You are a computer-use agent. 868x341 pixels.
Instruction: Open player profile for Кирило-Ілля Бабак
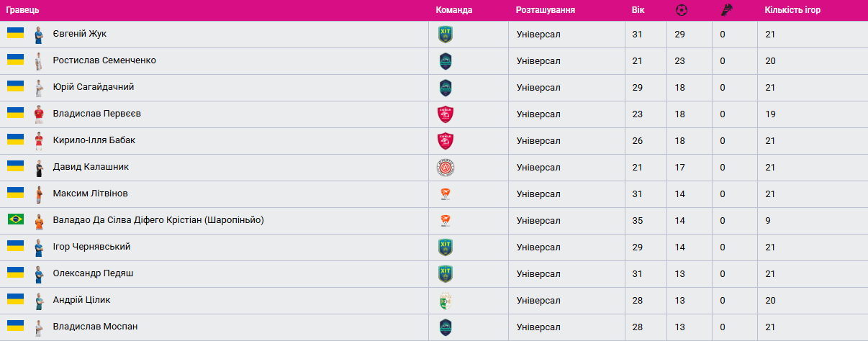click(x=94, y=140)
